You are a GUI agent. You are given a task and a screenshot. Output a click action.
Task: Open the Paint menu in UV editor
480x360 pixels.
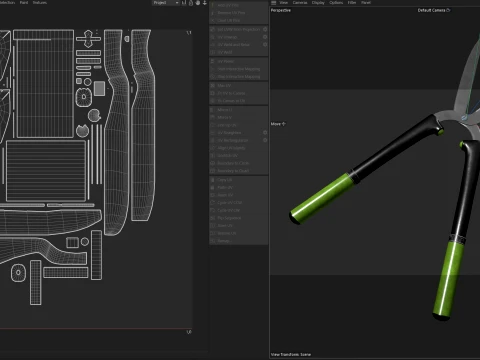click(24, 3)
